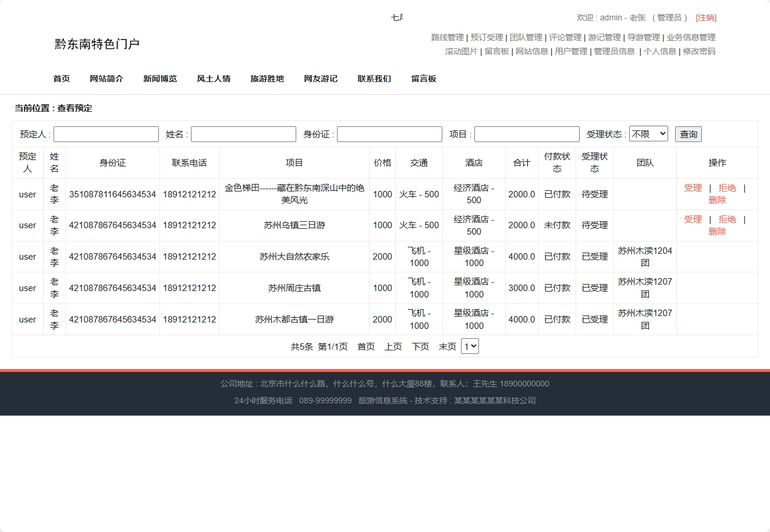Open the 滚动图片 management page
The image size is (770, 532).
click(462, 51)
